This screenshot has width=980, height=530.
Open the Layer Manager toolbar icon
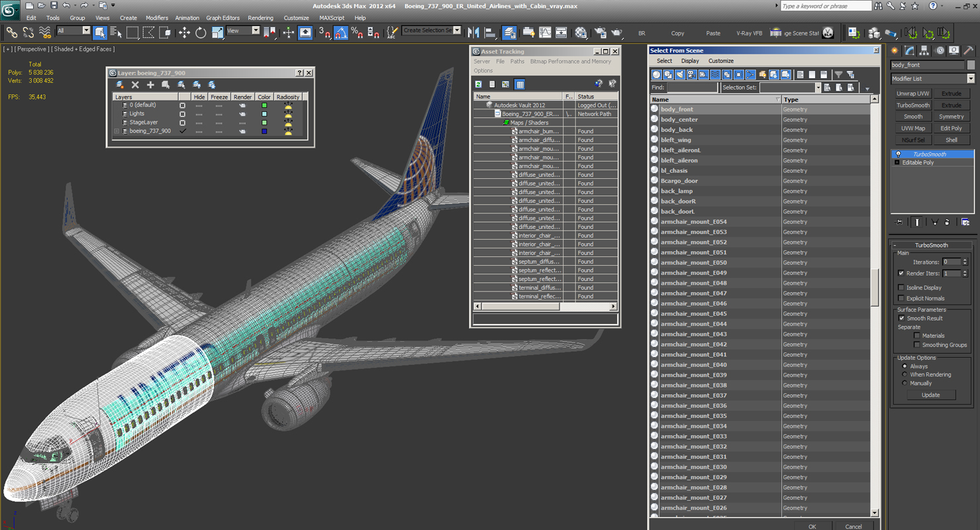click(x=509, y=32)
